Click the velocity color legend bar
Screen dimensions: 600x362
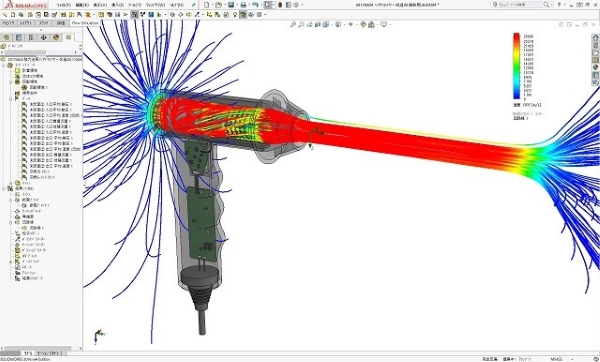[517, 66]
